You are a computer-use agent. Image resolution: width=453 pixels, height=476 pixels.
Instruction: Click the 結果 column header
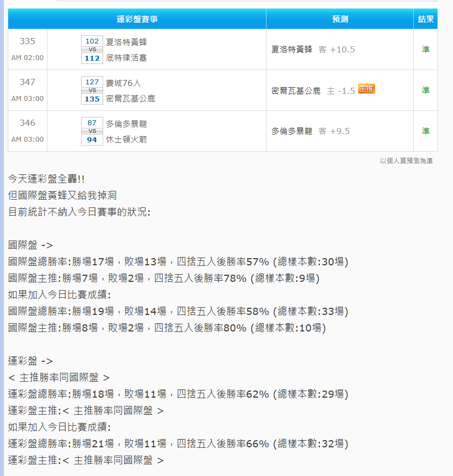(425, 19)
